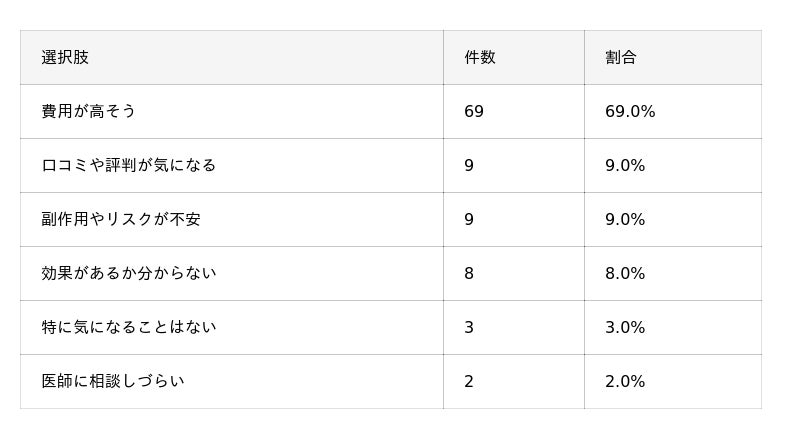800x439 pixels.
Task: Click the 8.0% percentage cell
Action: (x=673, y=274)
